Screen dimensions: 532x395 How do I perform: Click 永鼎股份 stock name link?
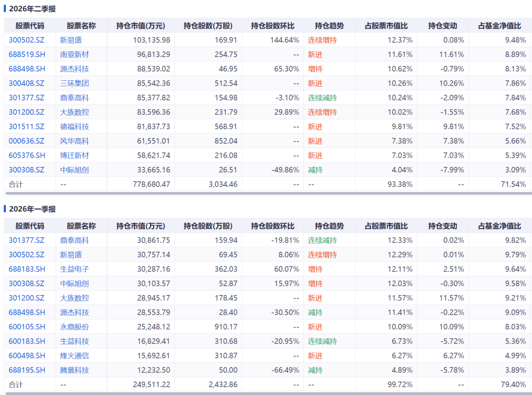[74, 327]
